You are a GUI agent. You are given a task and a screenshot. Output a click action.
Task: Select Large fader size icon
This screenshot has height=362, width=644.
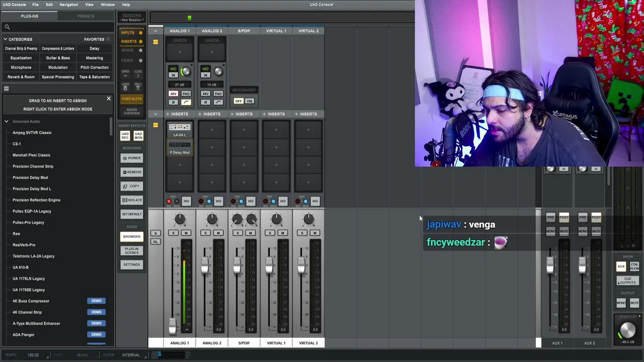coord(125,86)
